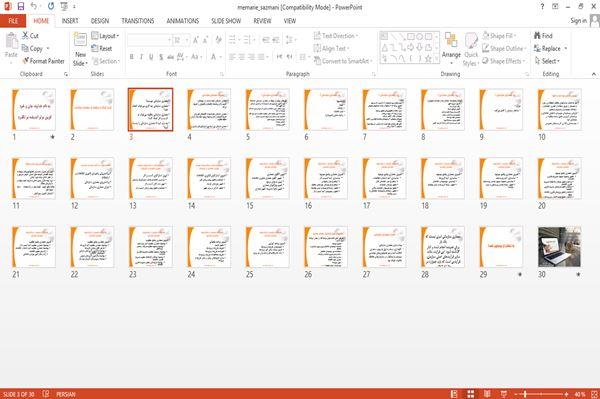Click Shape Effects button
Screen dimensions: 600x399
tap(504, 61)
